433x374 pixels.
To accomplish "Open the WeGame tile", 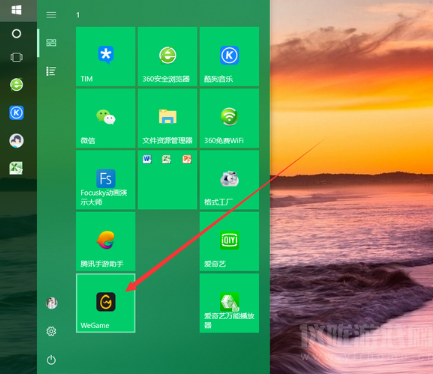I will point(106,303).
